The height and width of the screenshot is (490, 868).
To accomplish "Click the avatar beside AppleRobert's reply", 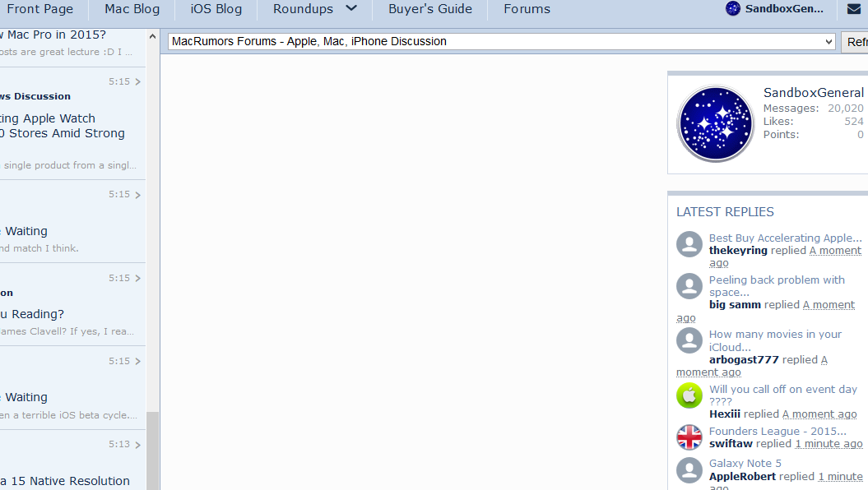I will [x=689, y=470].
